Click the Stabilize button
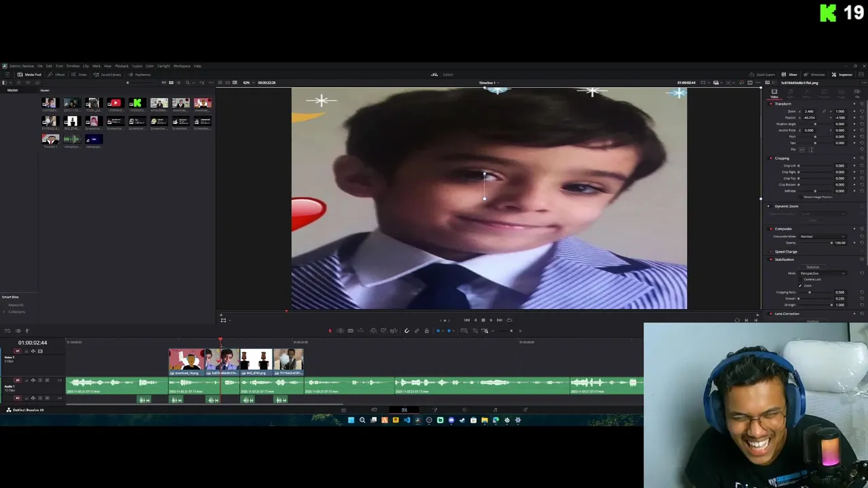This screenshot has height=488, width=868. click(x=812, y=267)
